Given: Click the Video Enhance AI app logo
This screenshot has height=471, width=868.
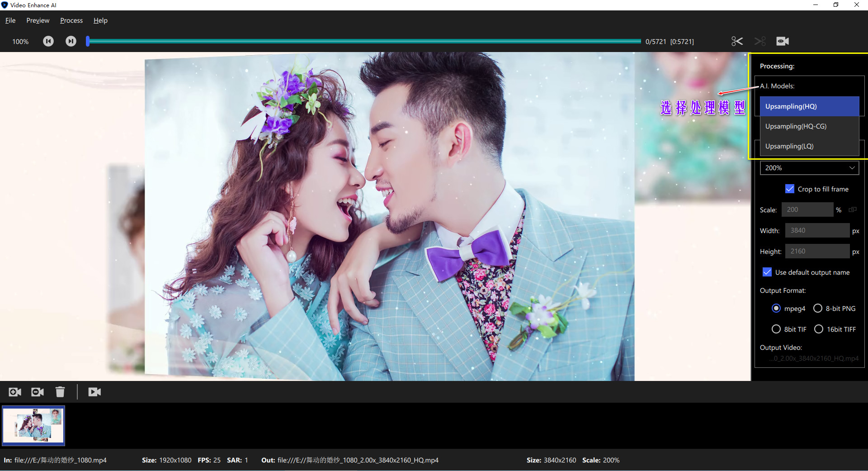Looking at the screenshot, I should pos(5,5).
